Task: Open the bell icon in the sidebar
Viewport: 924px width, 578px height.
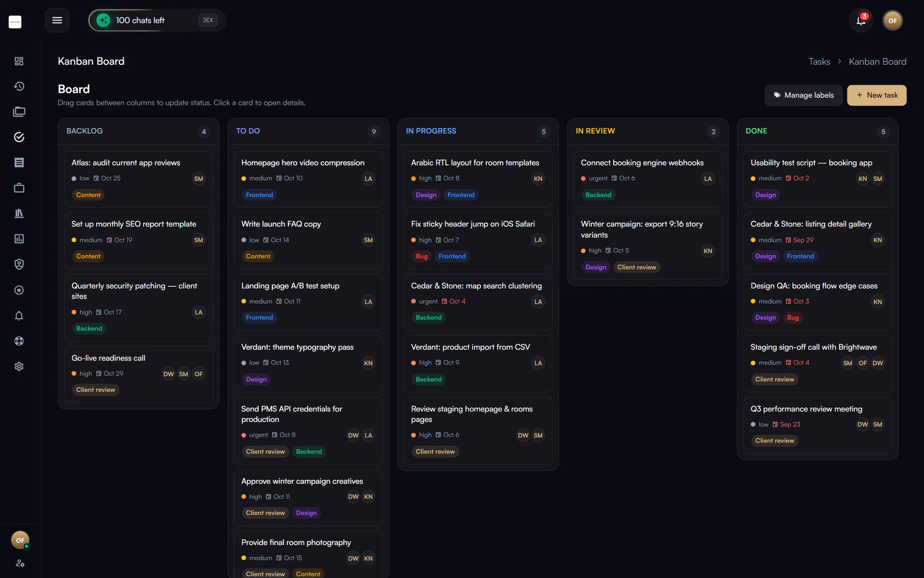Action: point(19,316)
